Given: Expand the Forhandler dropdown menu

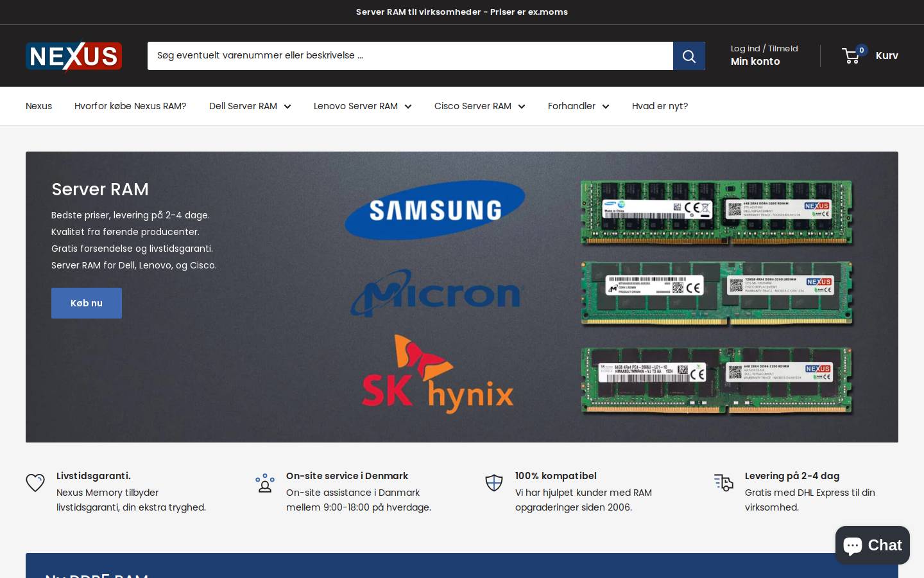Looking at the screenshot, I should (x=579, y=106).
